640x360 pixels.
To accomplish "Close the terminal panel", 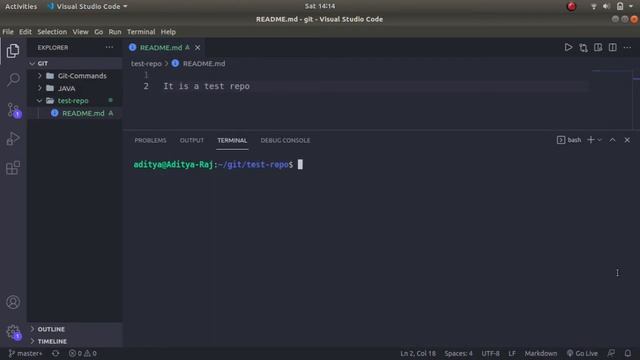I will click(627, 140).
